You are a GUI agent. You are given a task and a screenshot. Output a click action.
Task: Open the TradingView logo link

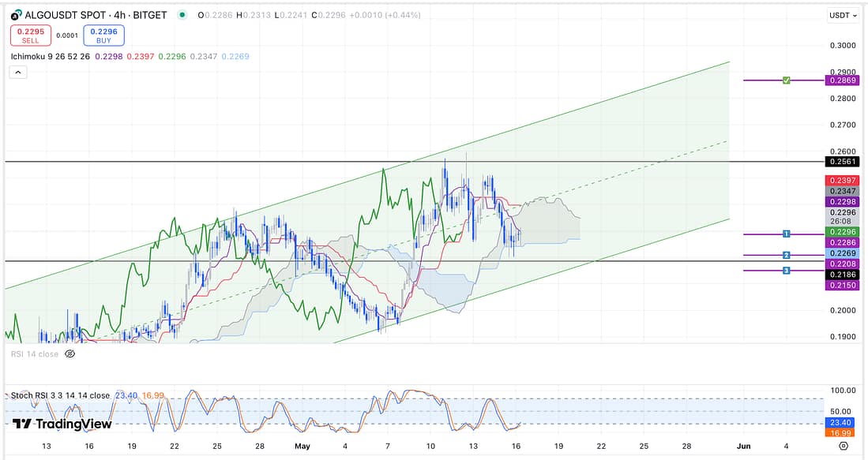tap(62, 424)
